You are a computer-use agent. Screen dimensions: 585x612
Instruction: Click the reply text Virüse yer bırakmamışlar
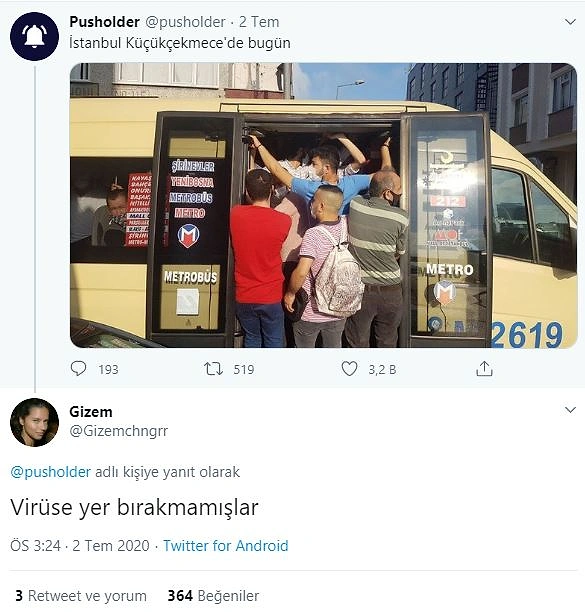134,508
